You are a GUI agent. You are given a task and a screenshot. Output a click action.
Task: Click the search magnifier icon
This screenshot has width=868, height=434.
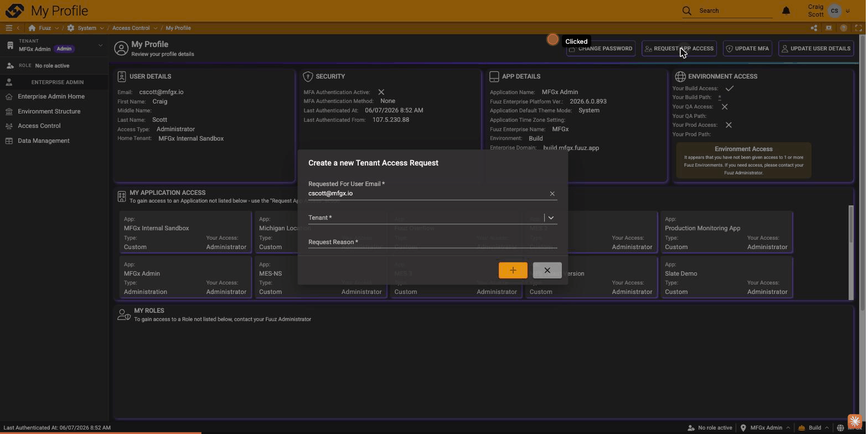(687, 11)
